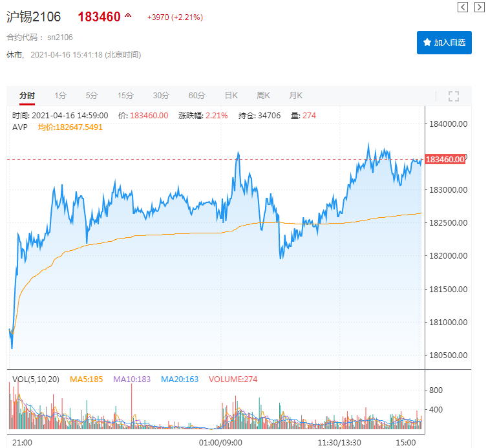The width and height of the screenshot is (488, 448).
Task: Open the 15分 interval tab
Action: click(x=125, y=96)
